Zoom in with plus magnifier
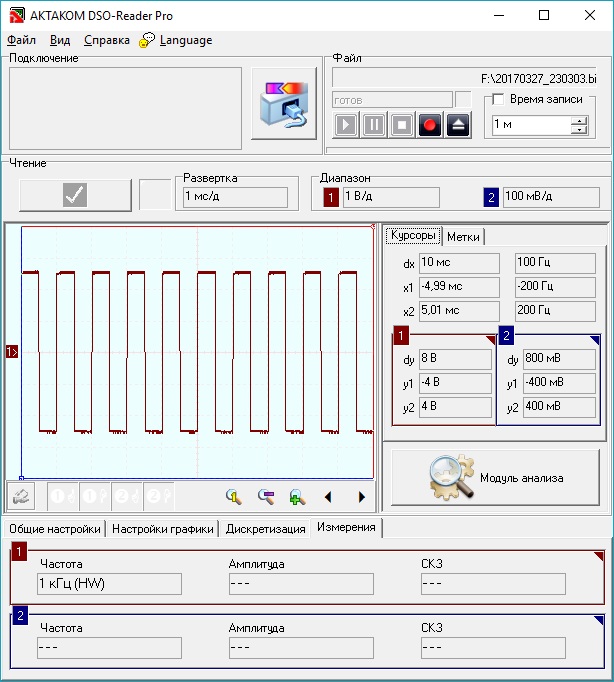 297,497
